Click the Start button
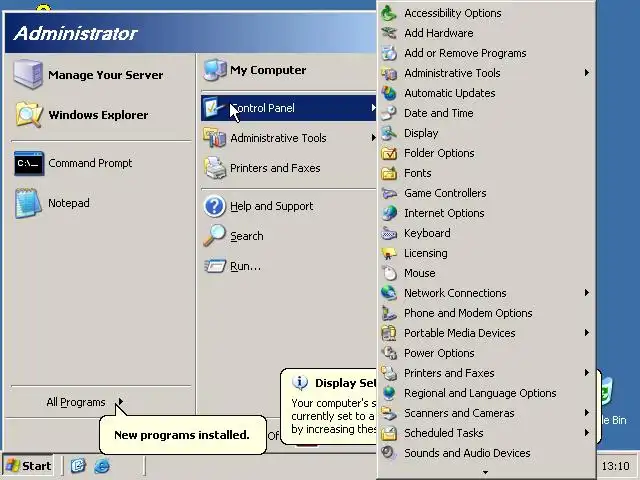Image resolution: width=640 pixels, height=480 pixels. point(29,466)
